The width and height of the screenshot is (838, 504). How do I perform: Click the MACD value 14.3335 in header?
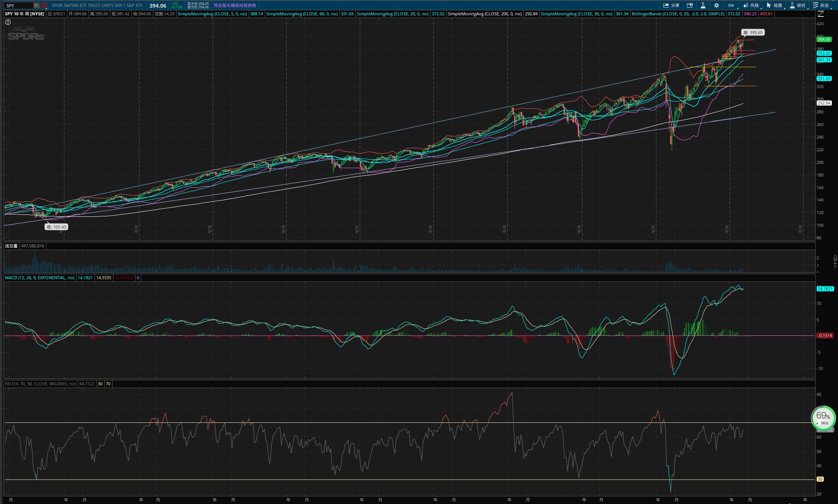pyautogui.click(x=103, y=278)
